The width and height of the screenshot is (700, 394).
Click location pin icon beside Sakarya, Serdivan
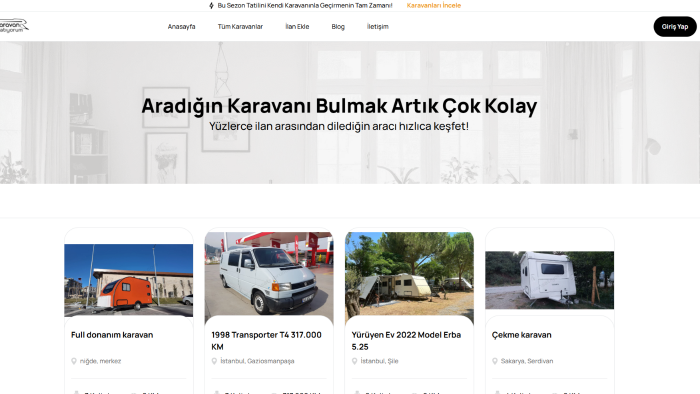click(x=495, y=361)
